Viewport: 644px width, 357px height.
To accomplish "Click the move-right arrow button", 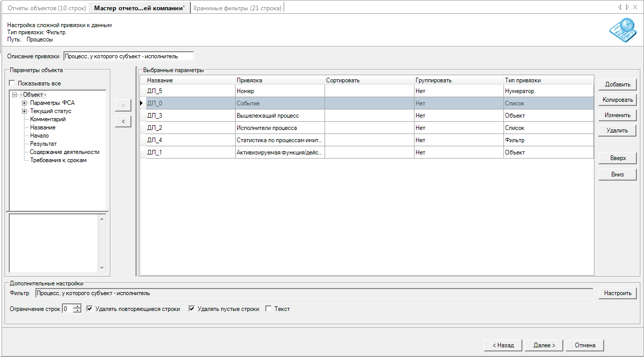I will [x=123, y=105].
